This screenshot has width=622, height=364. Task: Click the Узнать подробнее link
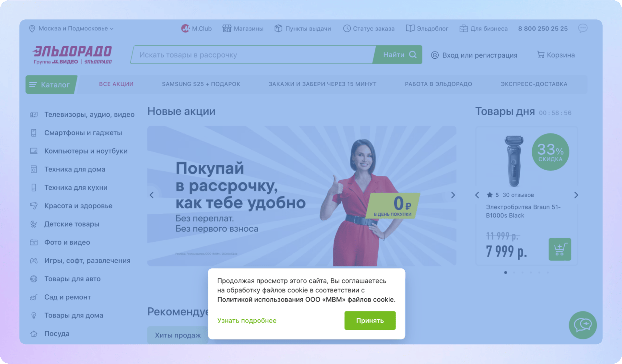[x=247, y=320]
